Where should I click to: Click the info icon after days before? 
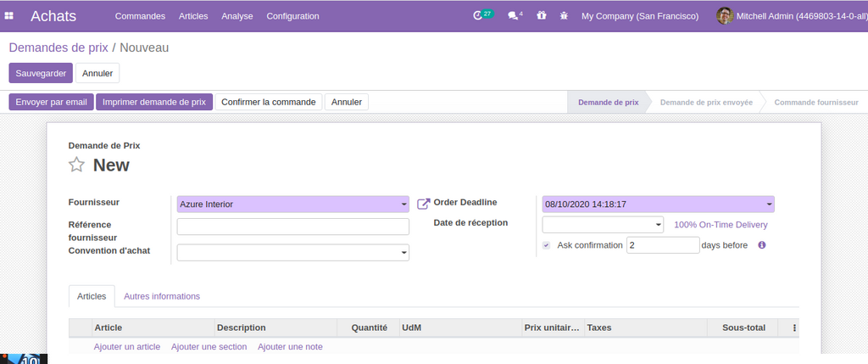click(761, 245)
